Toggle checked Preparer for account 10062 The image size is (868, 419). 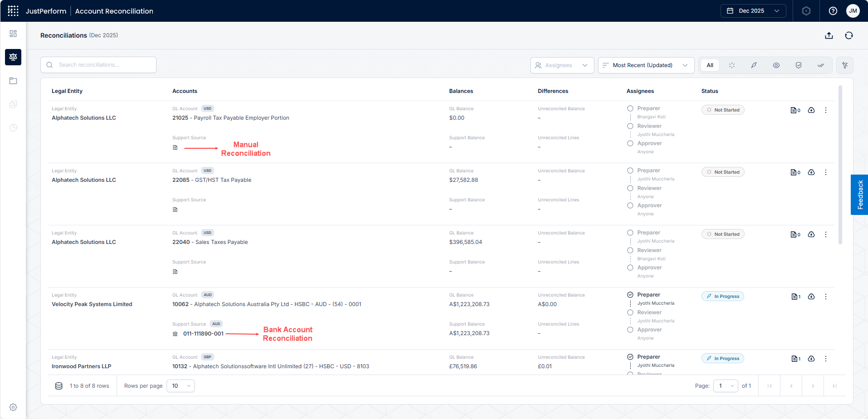point(630,295)
